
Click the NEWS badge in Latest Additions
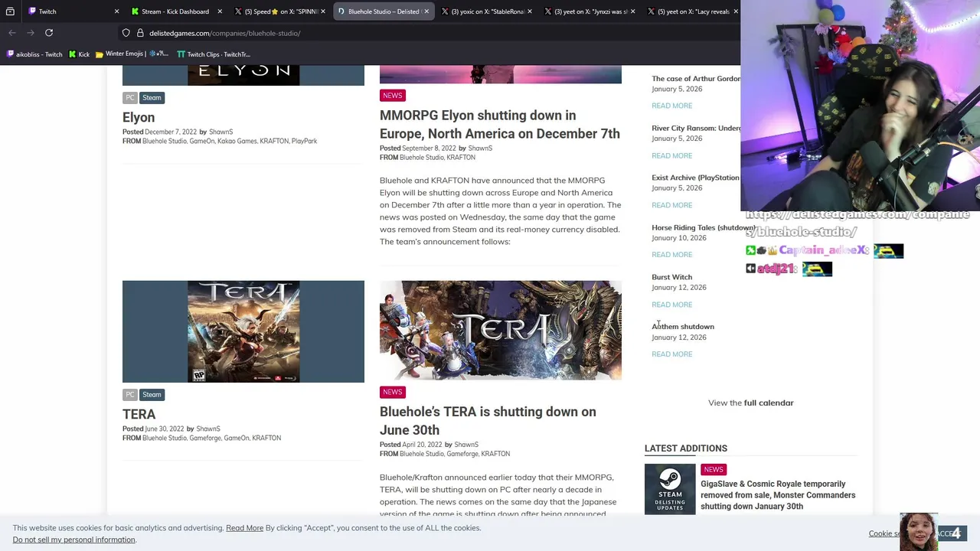click(x=713, y=470)
